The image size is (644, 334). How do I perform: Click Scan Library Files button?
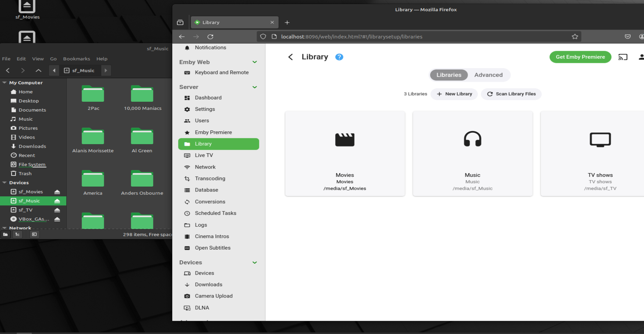point(511,94)
